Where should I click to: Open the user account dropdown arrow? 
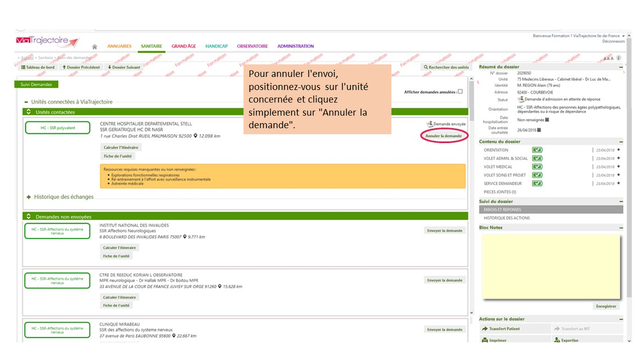(623, 36)
